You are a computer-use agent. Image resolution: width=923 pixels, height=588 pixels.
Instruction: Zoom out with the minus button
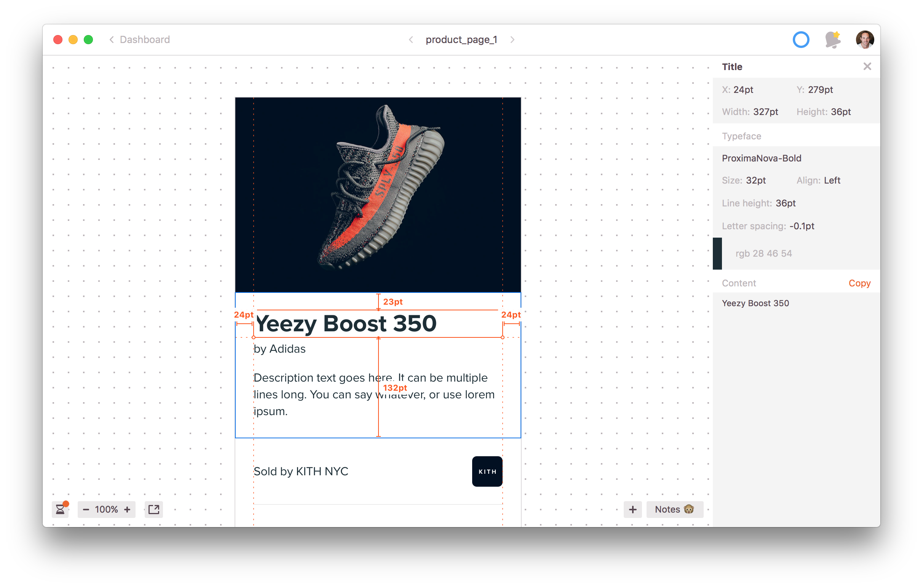[86, 509]
